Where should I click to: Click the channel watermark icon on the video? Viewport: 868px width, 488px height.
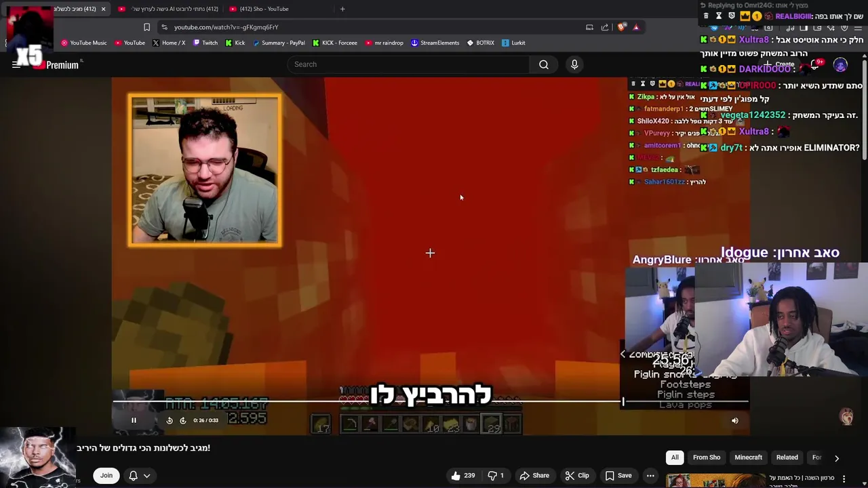[846, 417]
